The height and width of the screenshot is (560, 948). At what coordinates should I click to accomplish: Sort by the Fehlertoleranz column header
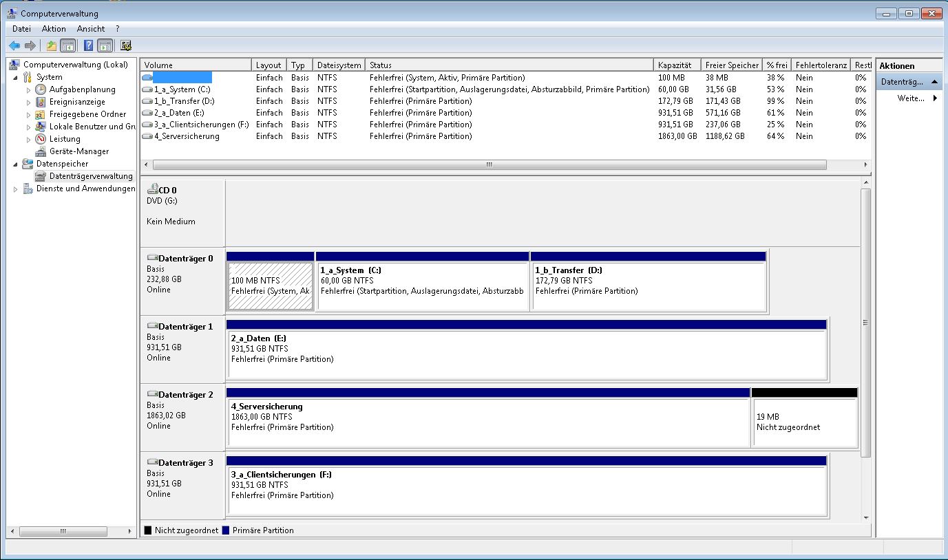pyautogui.click(x=821, y=65)
